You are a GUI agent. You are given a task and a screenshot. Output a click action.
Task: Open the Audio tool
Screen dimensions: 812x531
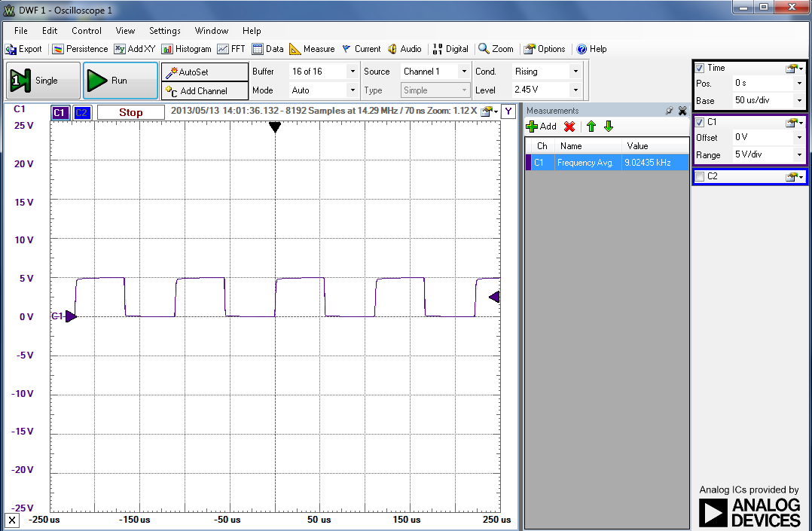[404, 49]
